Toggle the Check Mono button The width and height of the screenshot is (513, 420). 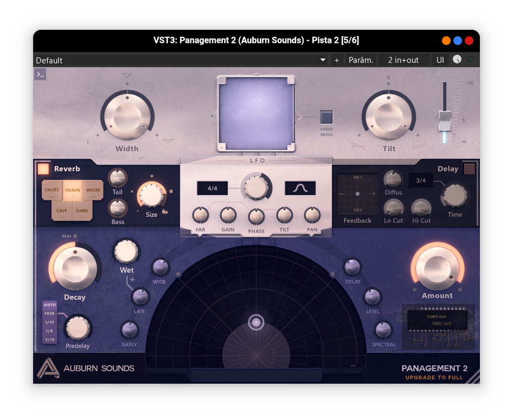coord(326,117)
